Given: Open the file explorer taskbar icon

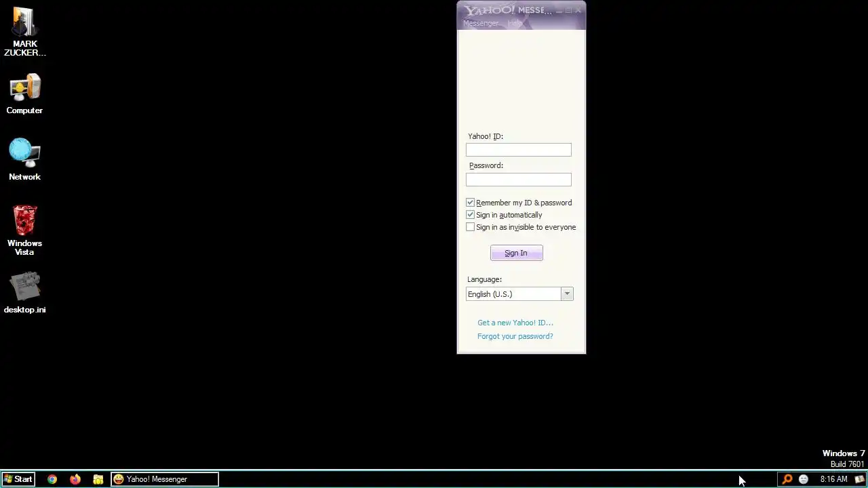Looking at the screenshot, I should [x=98, y=479].
